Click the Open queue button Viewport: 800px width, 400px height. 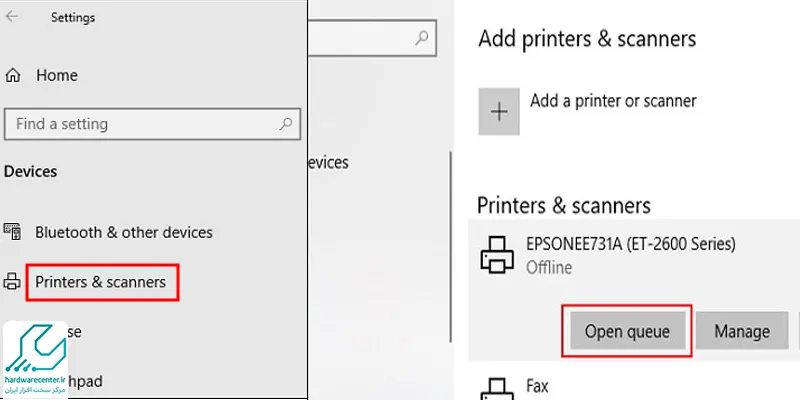click(627, 331)
